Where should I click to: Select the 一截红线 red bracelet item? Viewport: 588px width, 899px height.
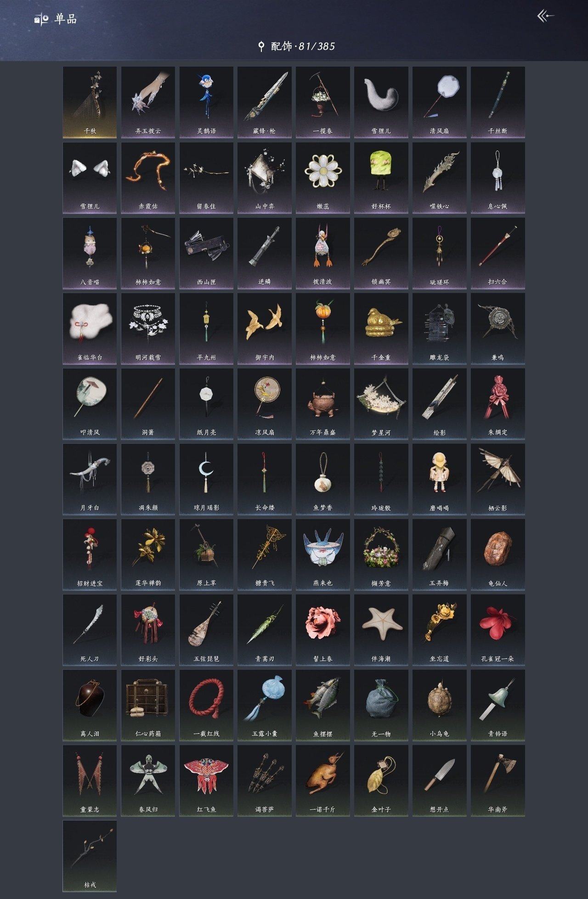point(206,705)
